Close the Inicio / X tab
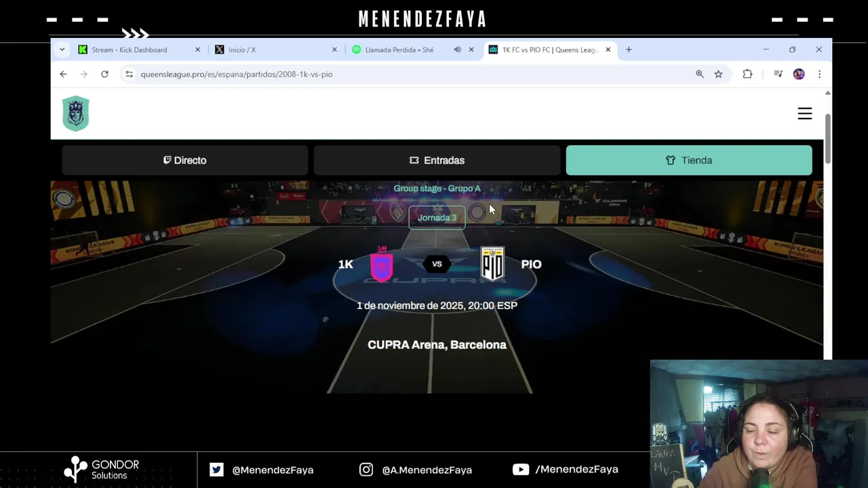The image size is (868, 488). tap(334, 49)
